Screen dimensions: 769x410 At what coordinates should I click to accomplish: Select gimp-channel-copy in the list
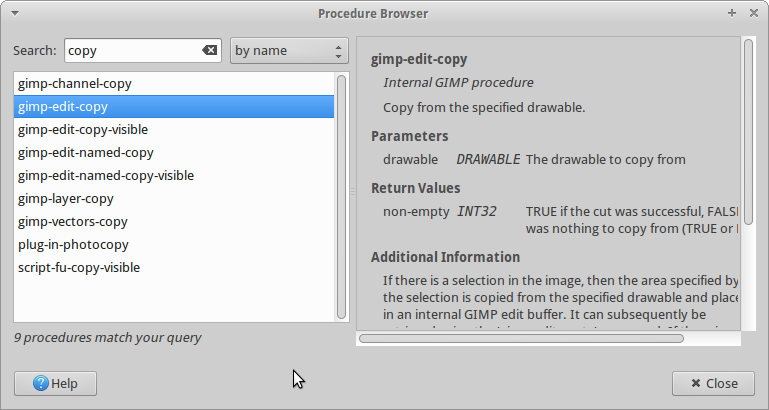tap(174, 83)
